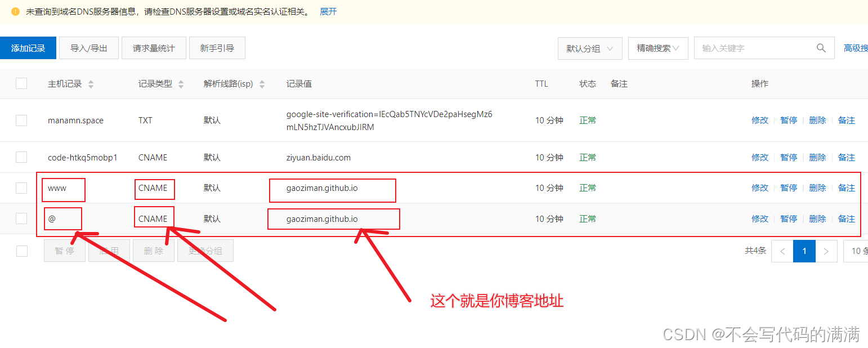Expand the DNS warning via 展开
The image size is (868, 348).
point(328,12)
